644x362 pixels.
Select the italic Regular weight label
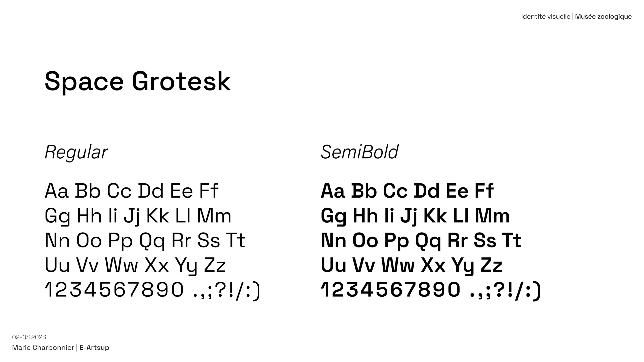coord(76,152)
